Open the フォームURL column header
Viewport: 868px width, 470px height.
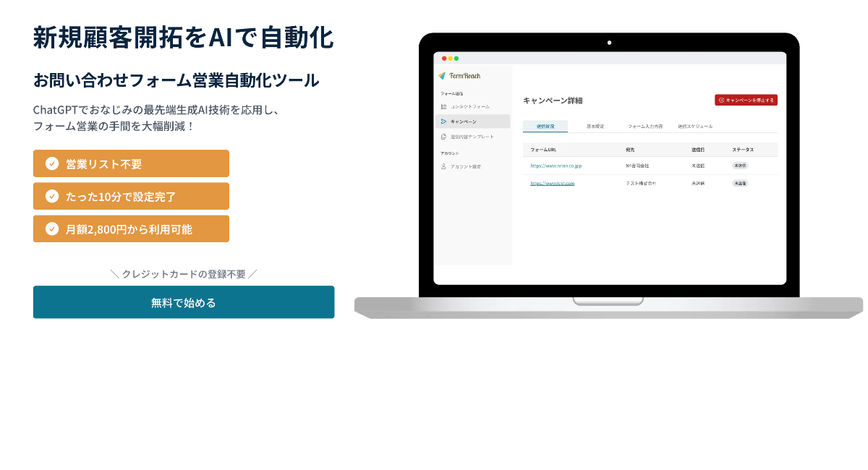543,149
